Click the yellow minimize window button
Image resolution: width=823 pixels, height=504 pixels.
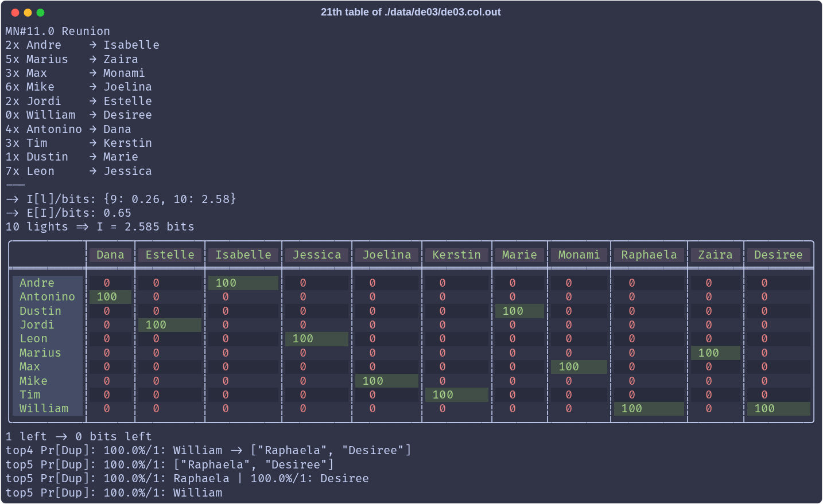[x=28, y=13]
